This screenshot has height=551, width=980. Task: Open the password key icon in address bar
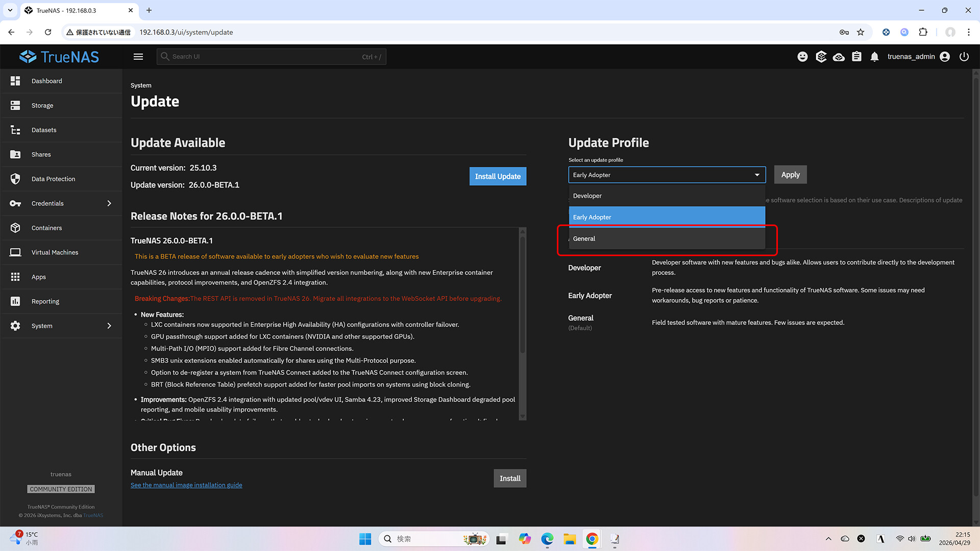coord(844,32)
